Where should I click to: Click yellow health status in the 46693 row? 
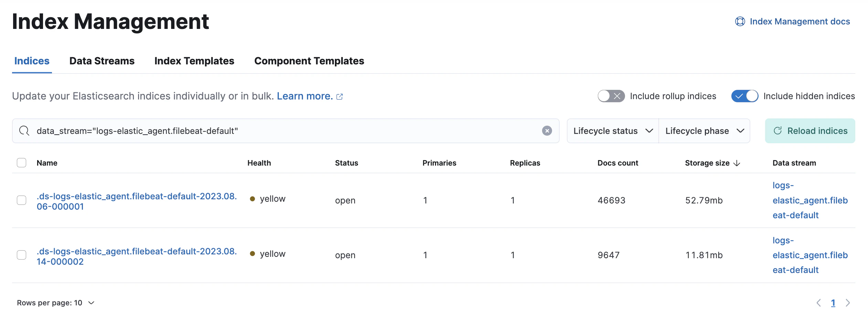click(268, 199)
